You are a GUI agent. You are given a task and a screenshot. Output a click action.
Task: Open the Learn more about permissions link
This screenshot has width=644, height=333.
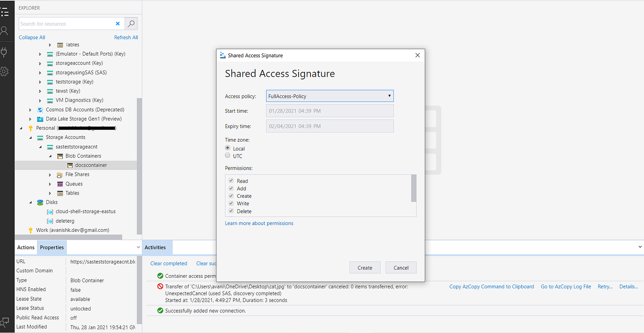[259, 223]
